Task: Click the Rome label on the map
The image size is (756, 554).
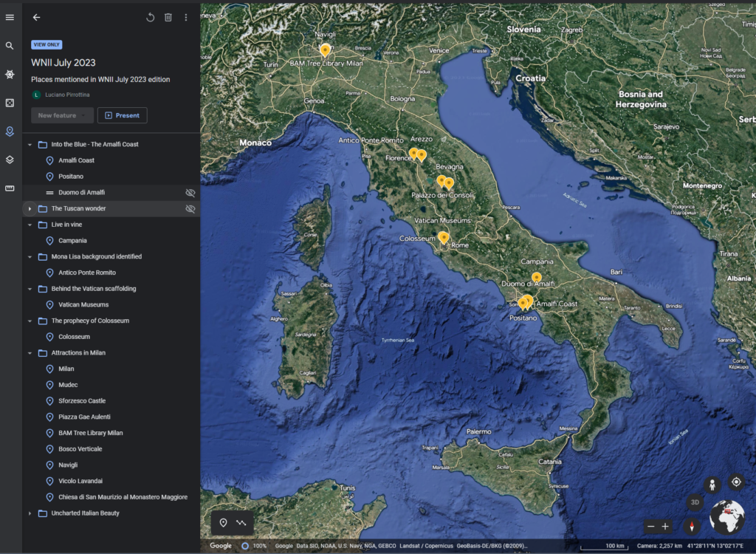Action: [459, 245]
